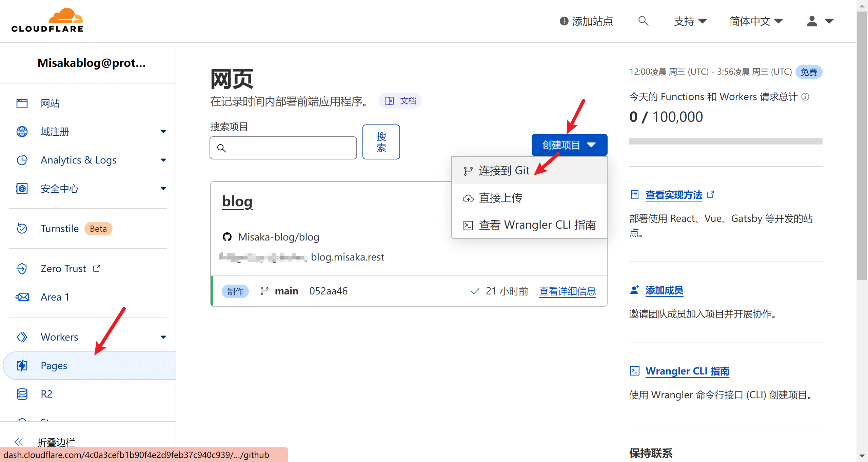Image resolution: width=868 pixels, height=462 pixels.
Task: Choose 连接到 Git from the menu
Action: coord(529,171)
